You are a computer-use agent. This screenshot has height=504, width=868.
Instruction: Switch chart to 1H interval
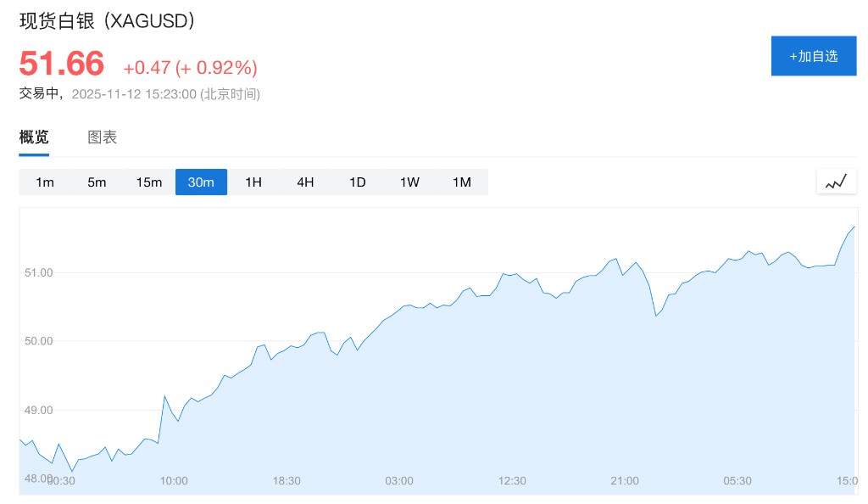(253, 182)
